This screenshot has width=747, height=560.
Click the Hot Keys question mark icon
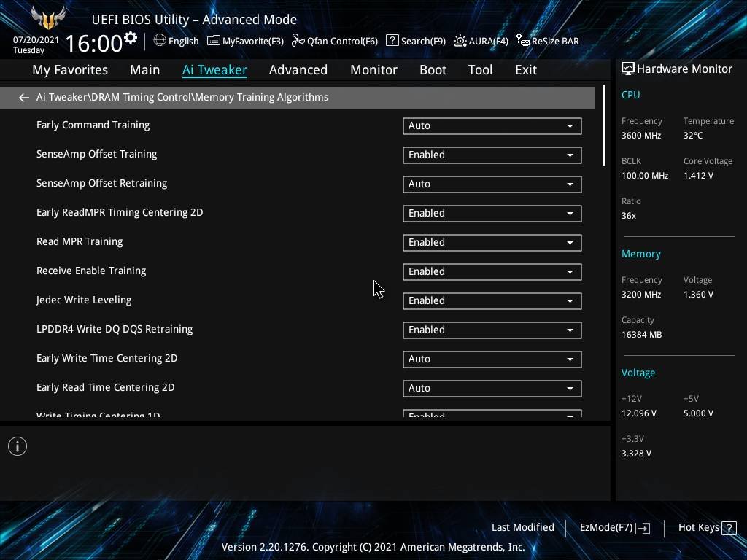728,528
